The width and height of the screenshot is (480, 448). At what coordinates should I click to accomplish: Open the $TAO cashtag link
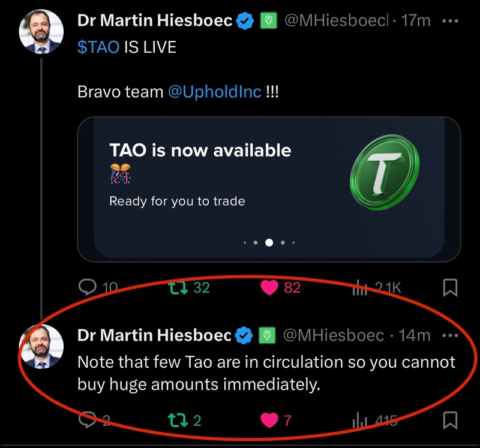click(x=99, y=47)
